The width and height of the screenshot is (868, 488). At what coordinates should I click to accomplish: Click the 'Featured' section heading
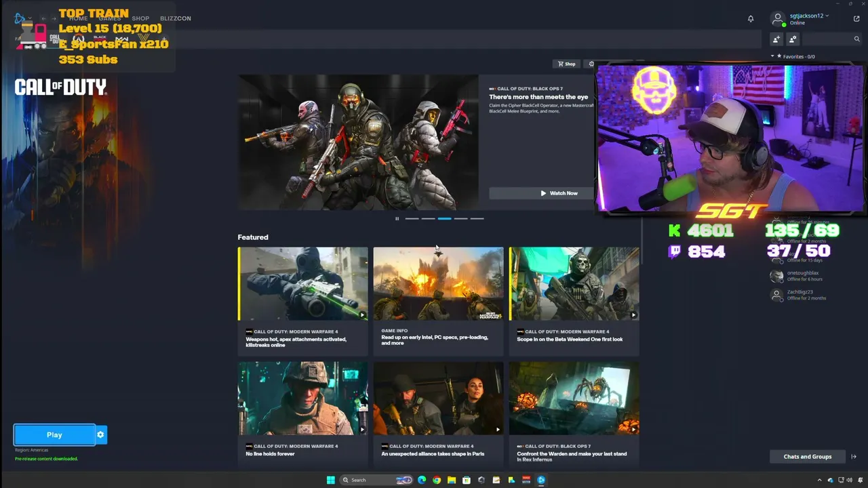coord(253,237)
